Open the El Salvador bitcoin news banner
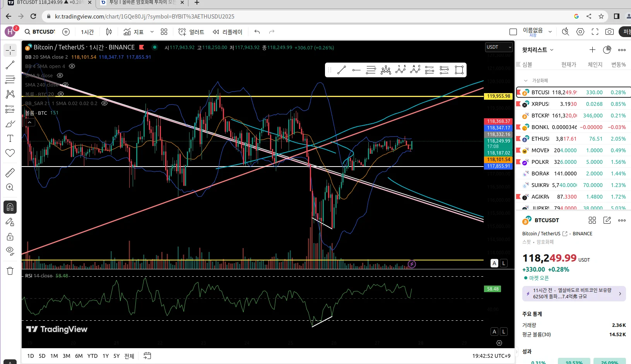631x364 pixels. coord(574,294)
